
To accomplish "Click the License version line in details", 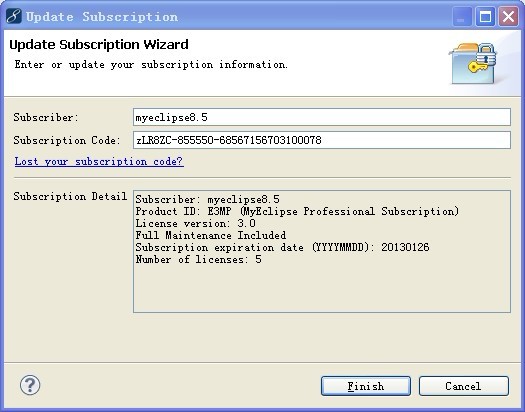I will pos(196,223).
